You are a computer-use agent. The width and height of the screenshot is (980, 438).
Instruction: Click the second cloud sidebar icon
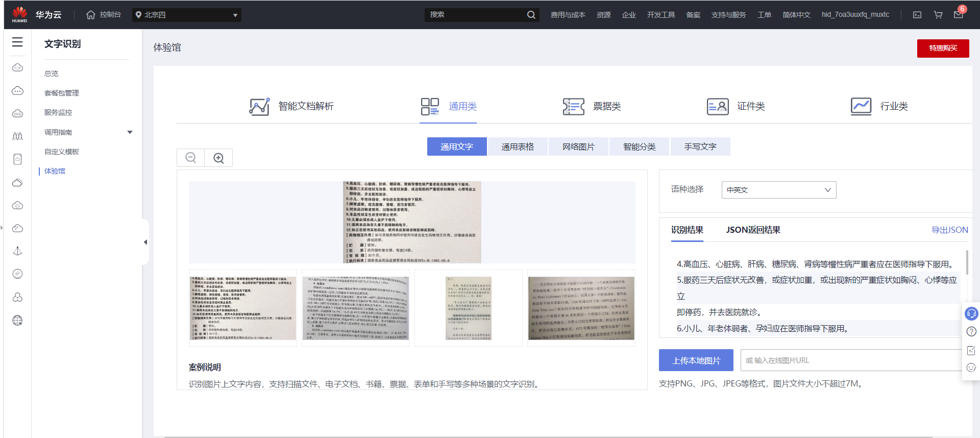coord(17,91)
